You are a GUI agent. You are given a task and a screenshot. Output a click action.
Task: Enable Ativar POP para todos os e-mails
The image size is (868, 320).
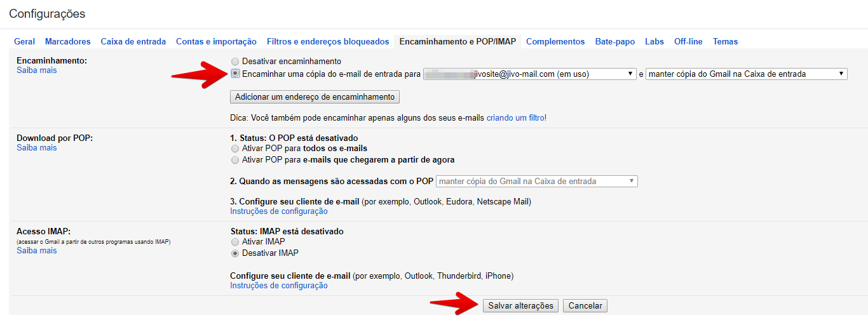click(x=236, y=149)
